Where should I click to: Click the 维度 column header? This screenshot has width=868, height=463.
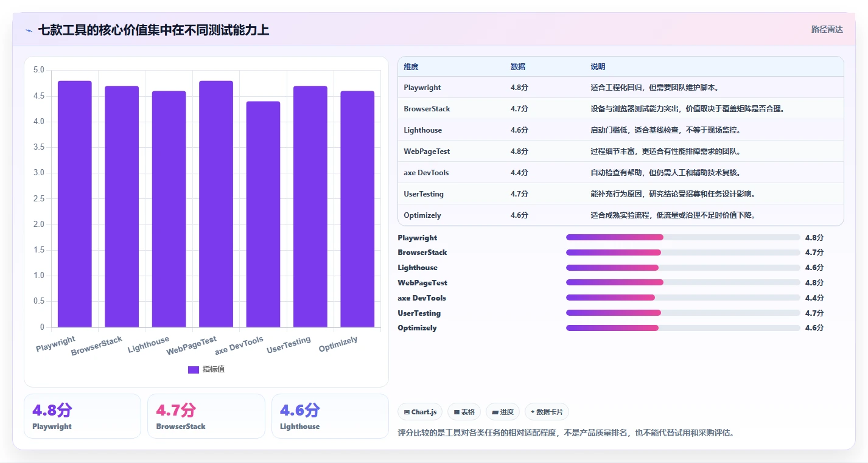411,67
